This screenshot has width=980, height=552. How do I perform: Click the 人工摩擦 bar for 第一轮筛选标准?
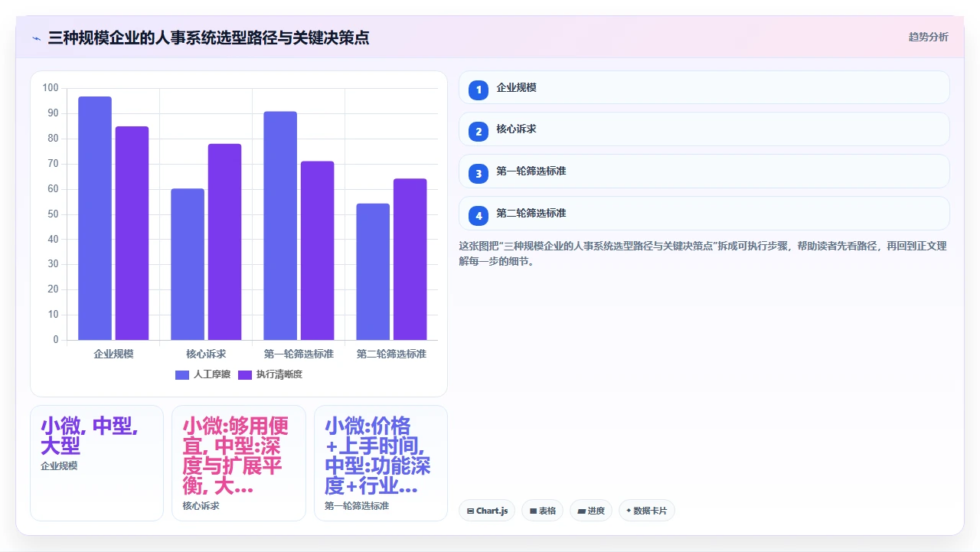coord(280,226)
